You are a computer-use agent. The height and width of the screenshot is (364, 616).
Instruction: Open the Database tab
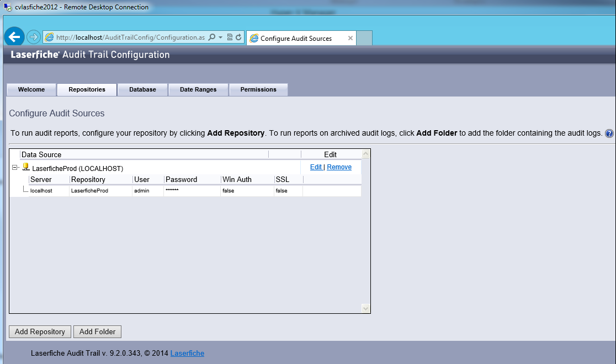coord(142,89)
